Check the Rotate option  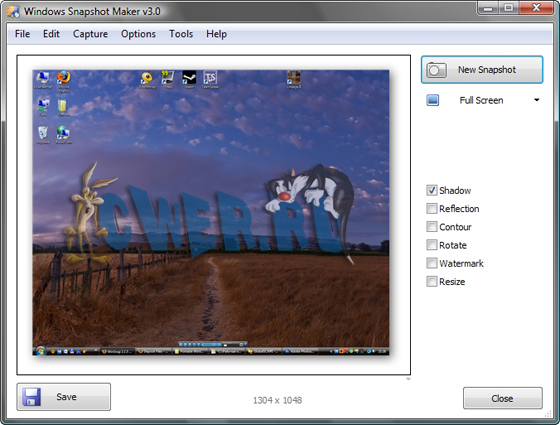coord(431,245)
